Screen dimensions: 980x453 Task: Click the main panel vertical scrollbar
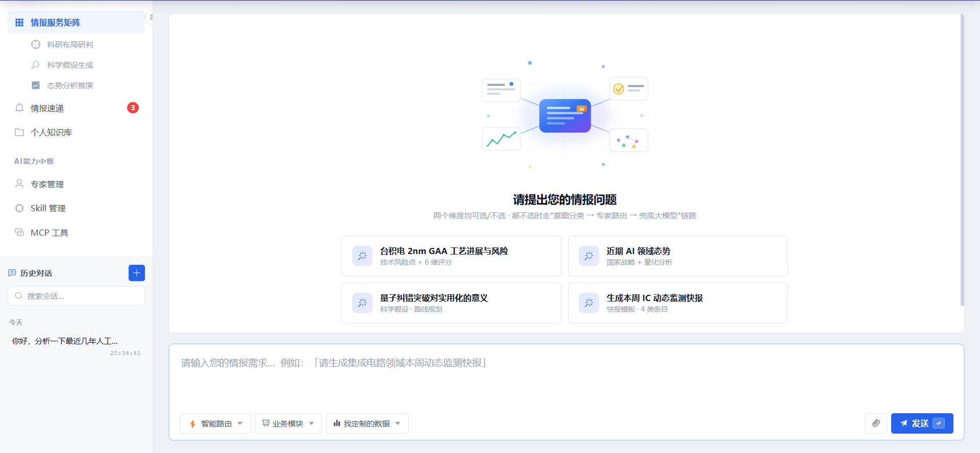[x=962, y=160]
